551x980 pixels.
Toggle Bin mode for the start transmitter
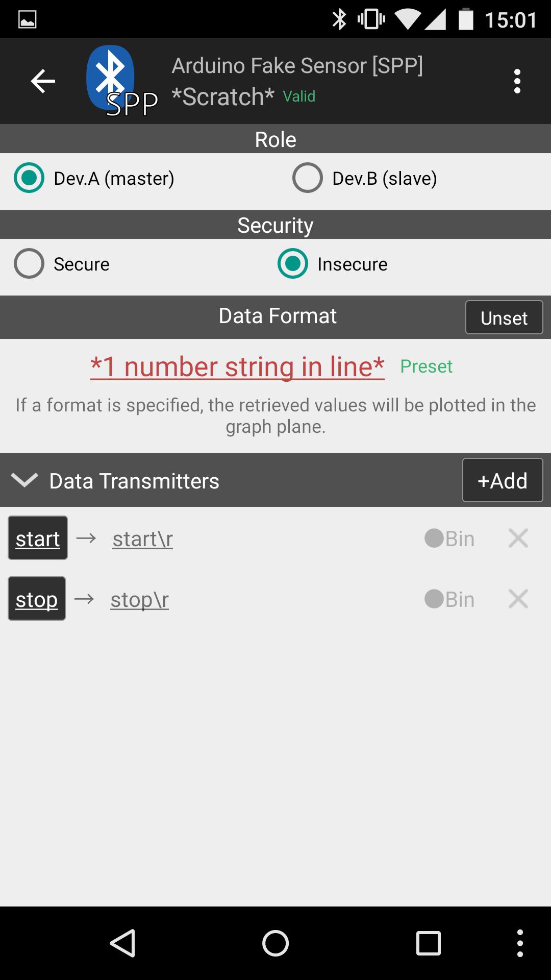pyautogui.click(x=449, y=538)
